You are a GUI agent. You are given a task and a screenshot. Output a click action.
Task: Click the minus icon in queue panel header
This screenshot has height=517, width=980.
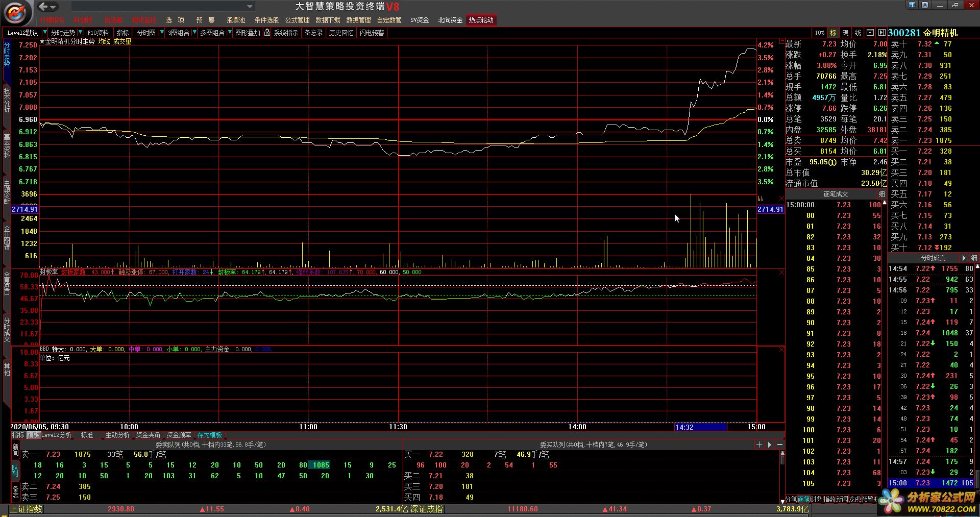[780, 445]
